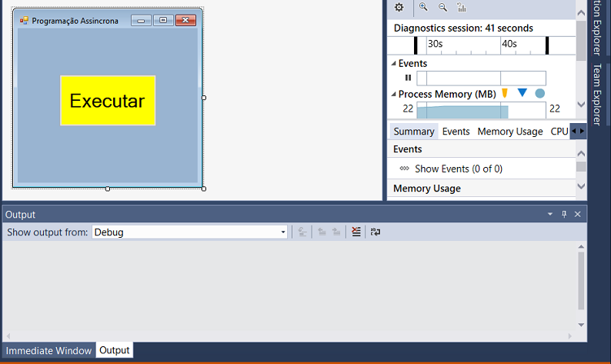Click the Programação Assincrona form icon

pyautogui.click(x=24, y=21)
